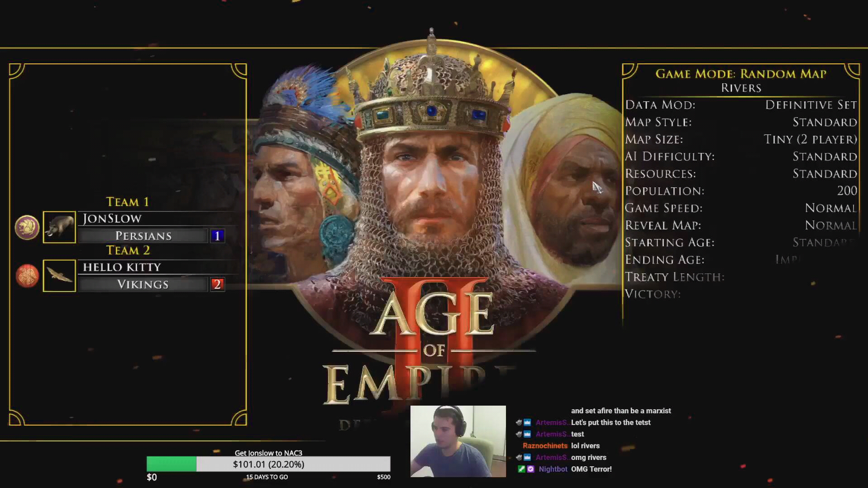Click the Team 1 heading
This screenshot has height=488, width=868.
point(128,202)
